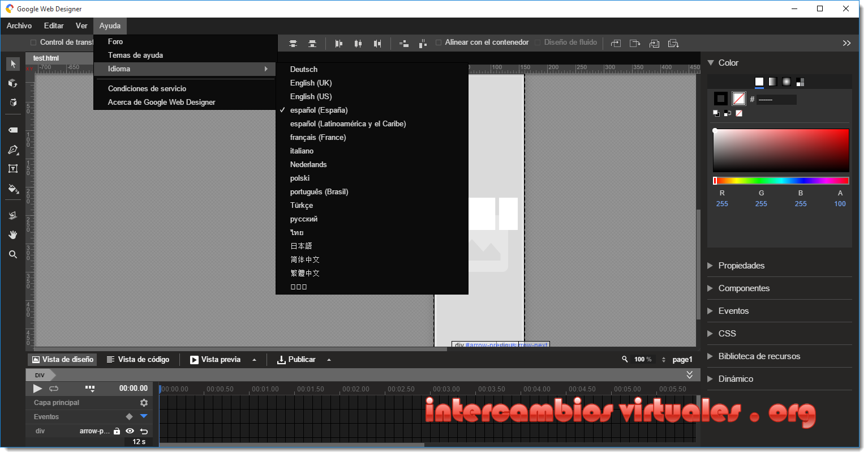
Task: Open the Editar menu
Action: tap(54, 26)
